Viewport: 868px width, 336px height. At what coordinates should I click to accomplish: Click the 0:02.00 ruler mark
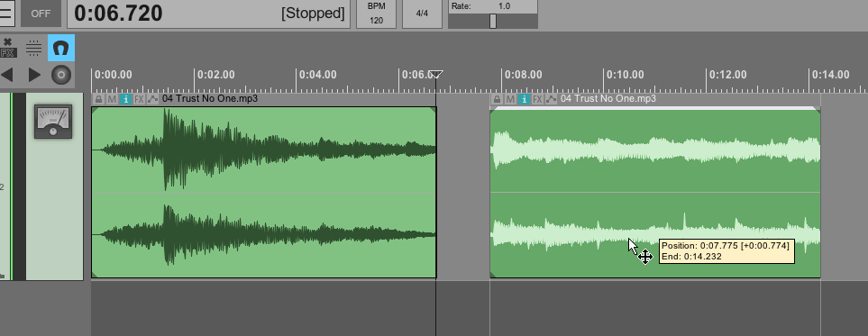[x=216, y=75]
